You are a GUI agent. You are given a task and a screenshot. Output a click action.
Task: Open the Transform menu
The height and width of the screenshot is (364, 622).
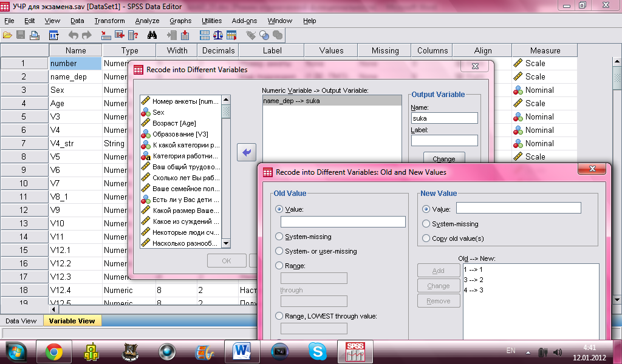pyautogui.click(x=109, y=21)
